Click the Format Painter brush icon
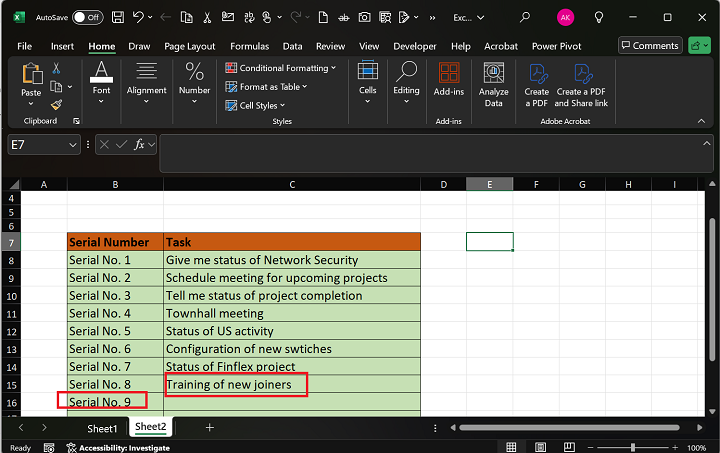This screenshot has width=720, height=453. pos(56,104)
